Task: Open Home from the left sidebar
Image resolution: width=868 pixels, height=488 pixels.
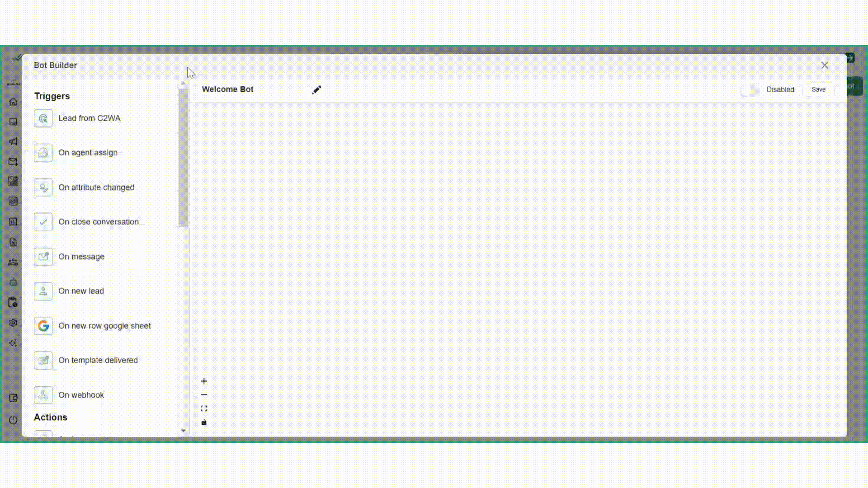Action: pyautogui.click(x=13, y=102)
